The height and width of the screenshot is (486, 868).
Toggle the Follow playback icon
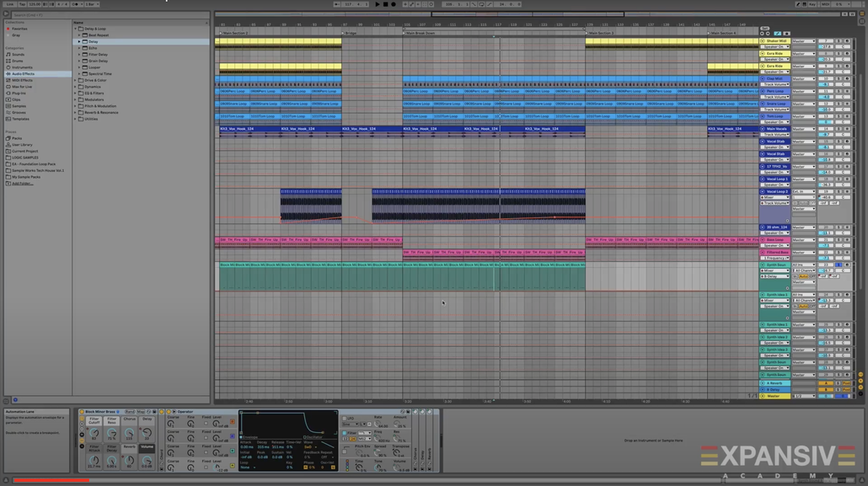tap(337, 4)
